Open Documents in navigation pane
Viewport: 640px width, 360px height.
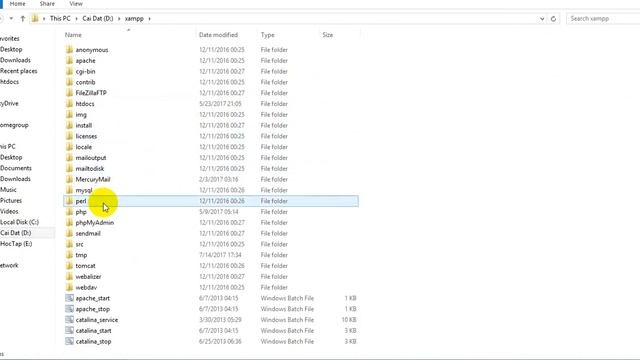pyautogui.click(x=16, y=168)
